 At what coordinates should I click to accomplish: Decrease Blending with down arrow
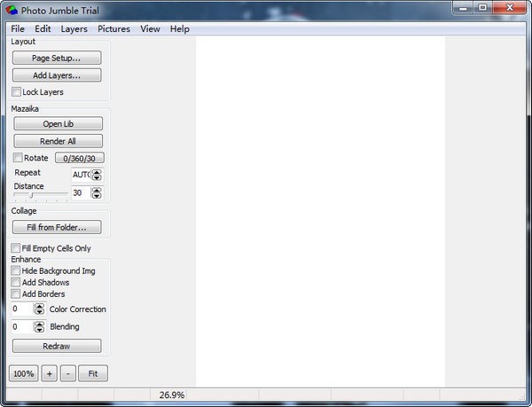[x=39, y=329]
